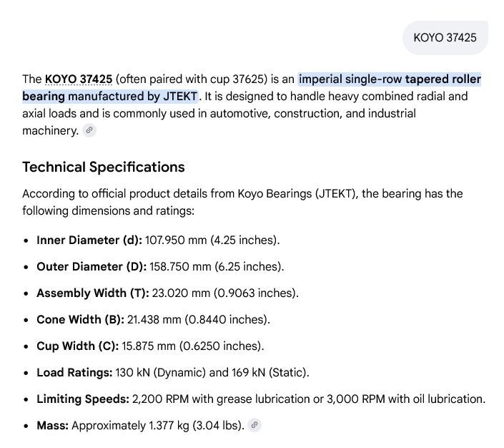Click the Mass label in the list

[53, 426]
